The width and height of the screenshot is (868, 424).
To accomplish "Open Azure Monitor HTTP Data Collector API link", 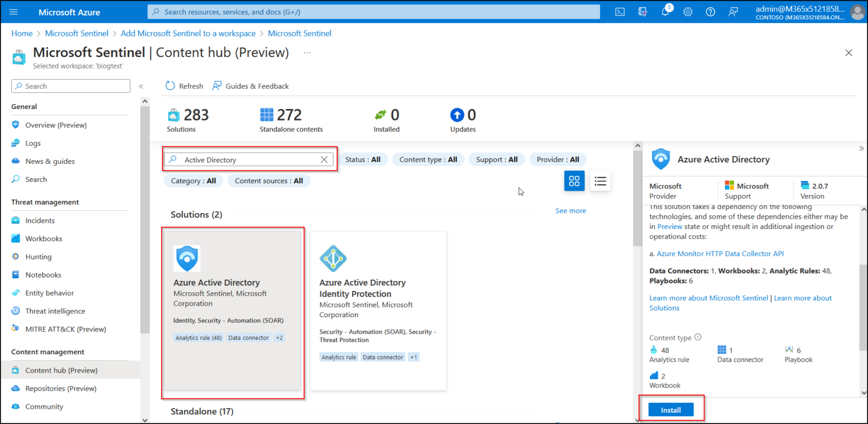I will coord(720,253).
